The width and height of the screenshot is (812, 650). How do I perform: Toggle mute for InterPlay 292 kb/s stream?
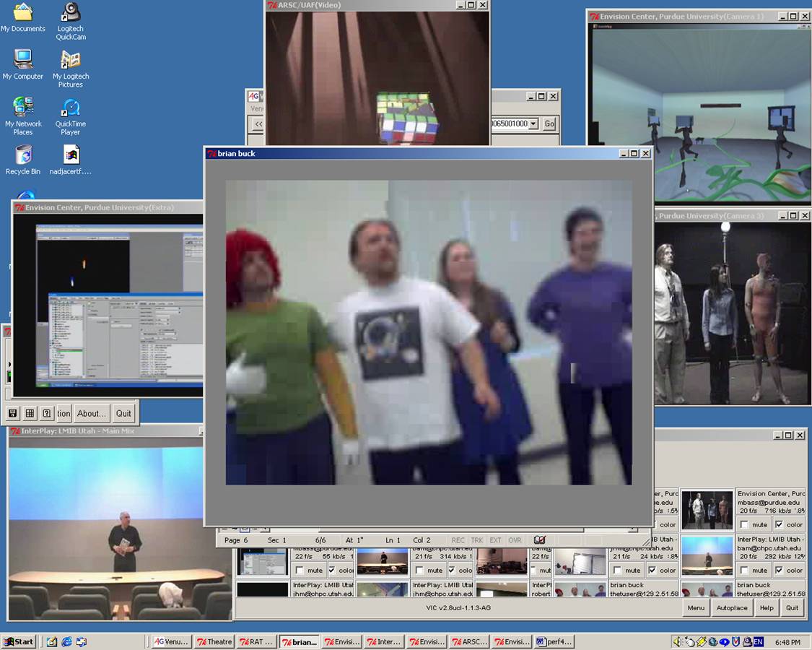pyautogui.click(x=744, y=571)
